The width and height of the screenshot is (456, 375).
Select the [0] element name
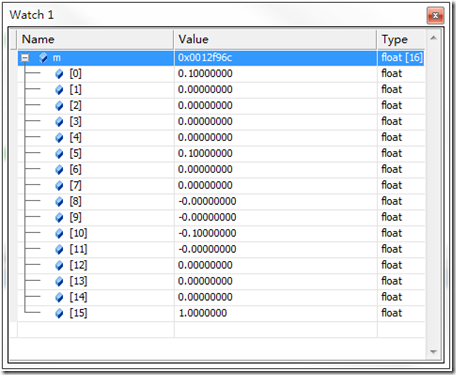click(x=75, y=74)
